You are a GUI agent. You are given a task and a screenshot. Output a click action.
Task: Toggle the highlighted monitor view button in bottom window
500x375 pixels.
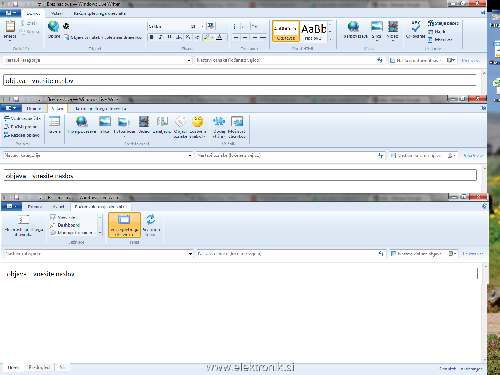pyautogui.click(x=124, y=225)
